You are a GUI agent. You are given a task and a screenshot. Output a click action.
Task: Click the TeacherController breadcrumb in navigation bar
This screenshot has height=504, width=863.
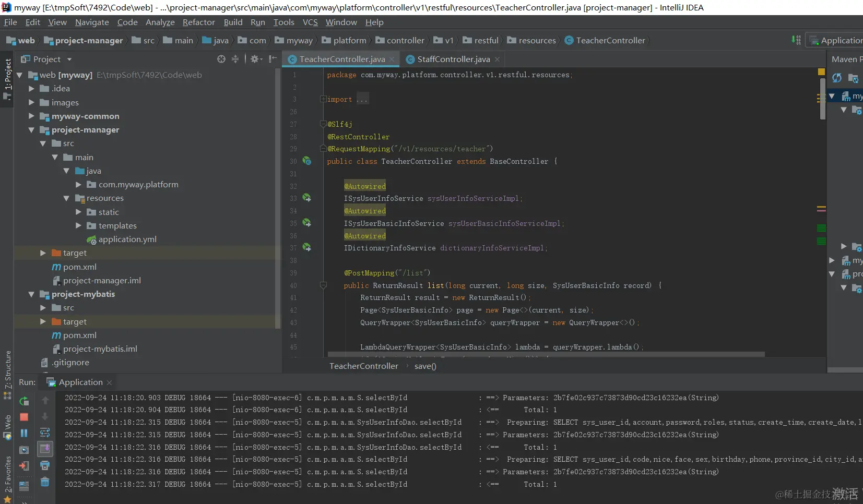pos(610,41)
